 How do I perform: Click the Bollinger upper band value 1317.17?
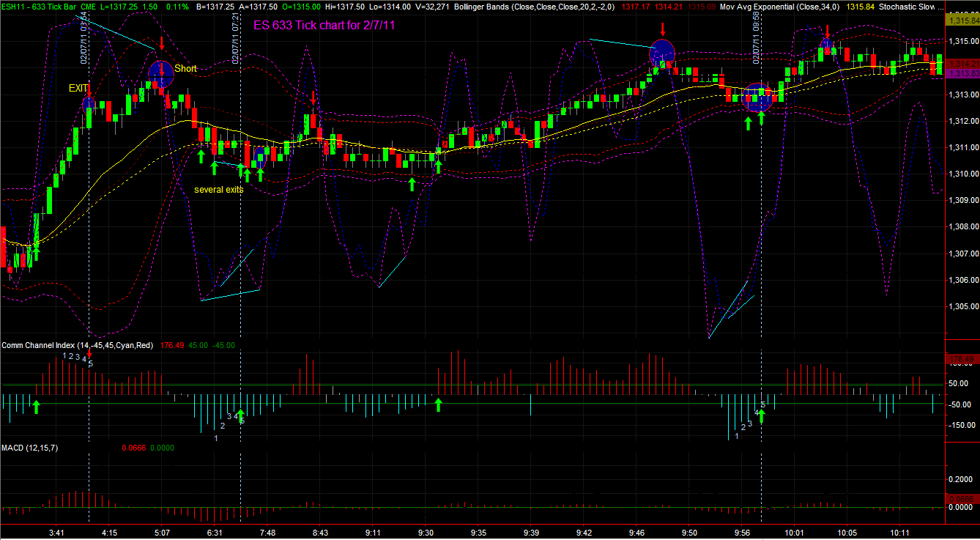point(634,6)
